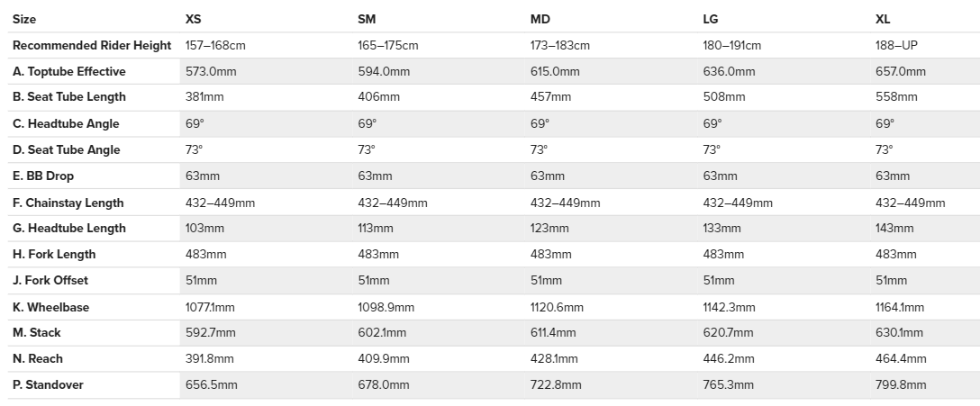Click the XS size column header
Image resolution: width=980 pixels, height=406 pixels.
coord(193,19)
